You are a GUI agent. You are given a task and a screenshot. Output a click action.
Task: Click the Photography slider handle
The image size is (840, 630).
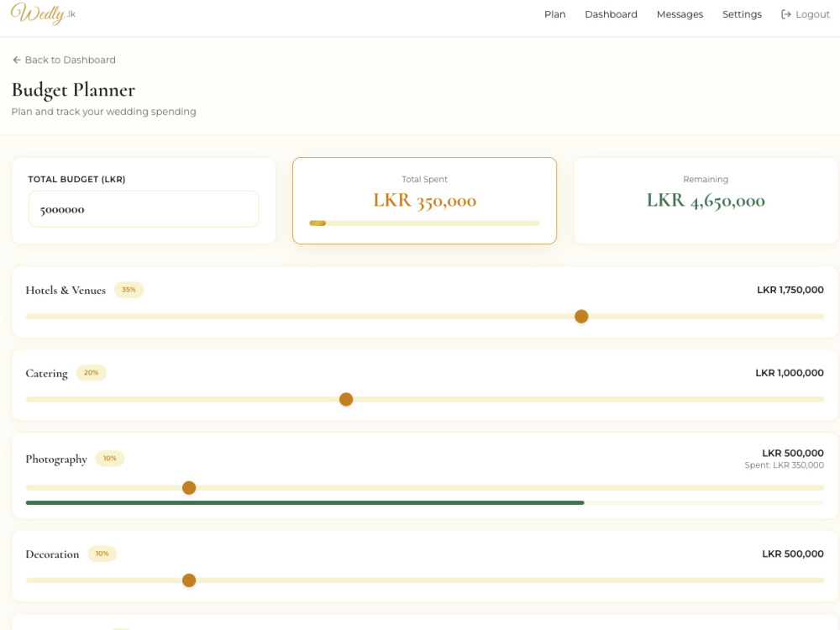189,488
